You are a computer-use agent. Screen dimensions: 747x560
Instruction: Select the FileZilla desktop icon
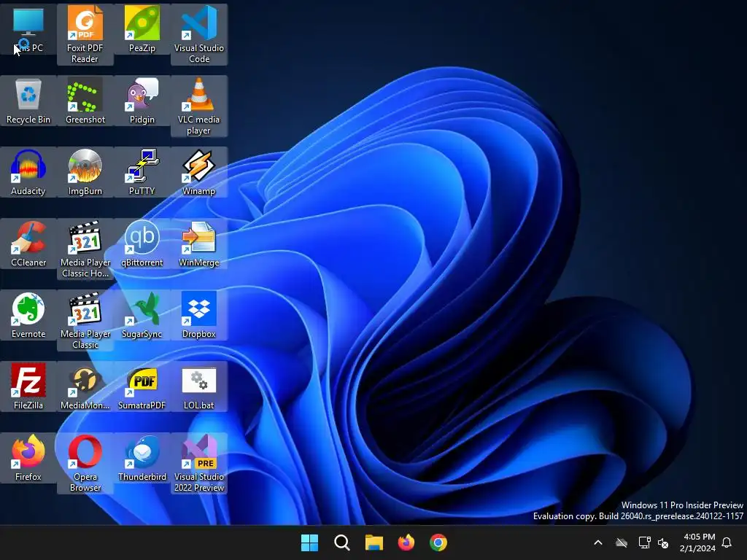(x=28, y=386)
